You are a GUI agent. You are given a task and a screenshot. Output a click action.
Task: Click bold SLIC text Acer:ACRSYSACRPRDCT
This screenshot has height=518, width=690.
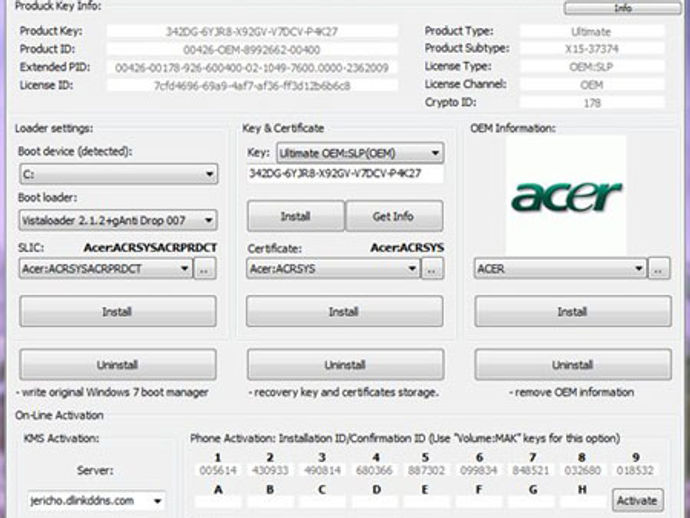click(150, 248)
